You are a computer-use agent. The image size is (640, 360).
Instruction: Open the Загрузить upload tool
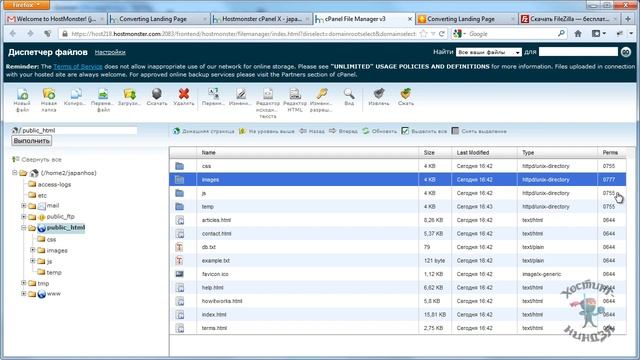click(x=129, y=97)
